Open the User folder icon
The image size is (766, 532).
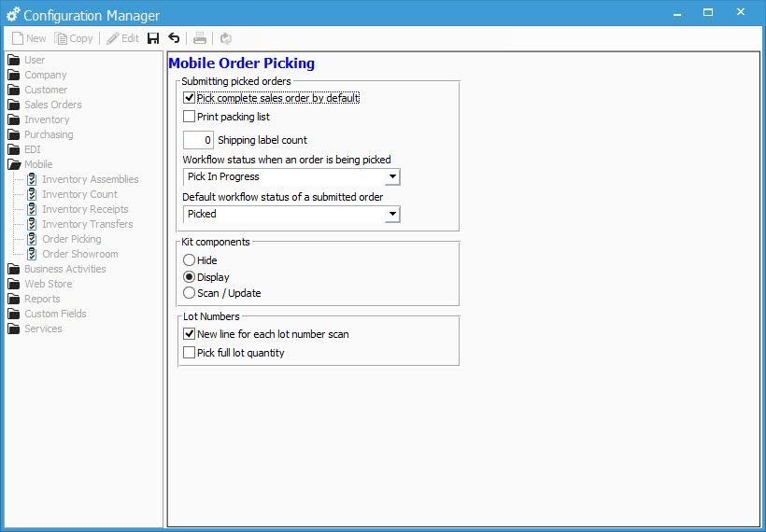(x=14, y=60)
